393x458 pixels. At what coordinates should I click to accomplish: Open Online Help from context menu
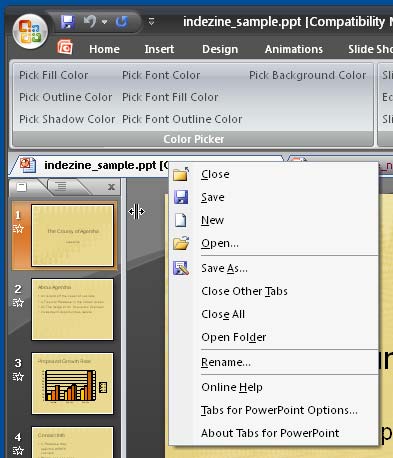pos(273,387)
